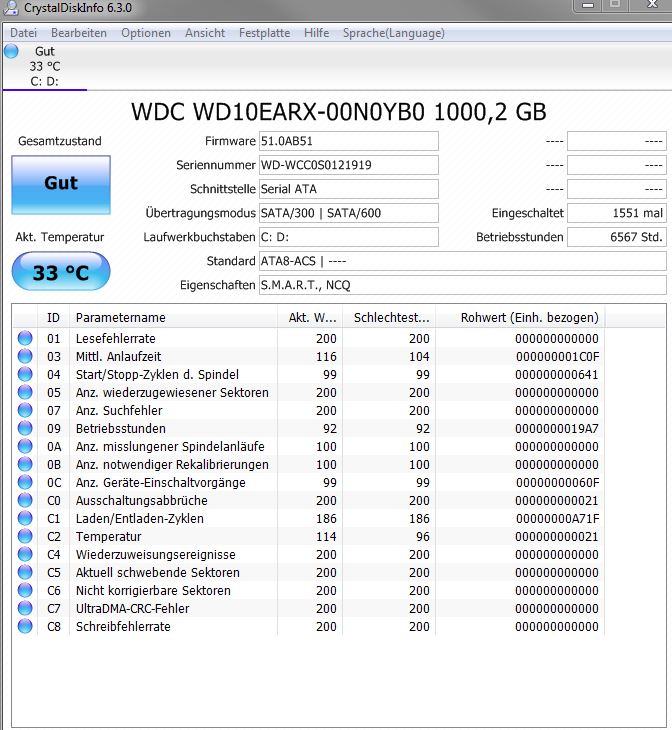Screen dimensions: 672x730
Task: Click the Betriebsstunden value 6567 Std.
Action: (617, 237)
